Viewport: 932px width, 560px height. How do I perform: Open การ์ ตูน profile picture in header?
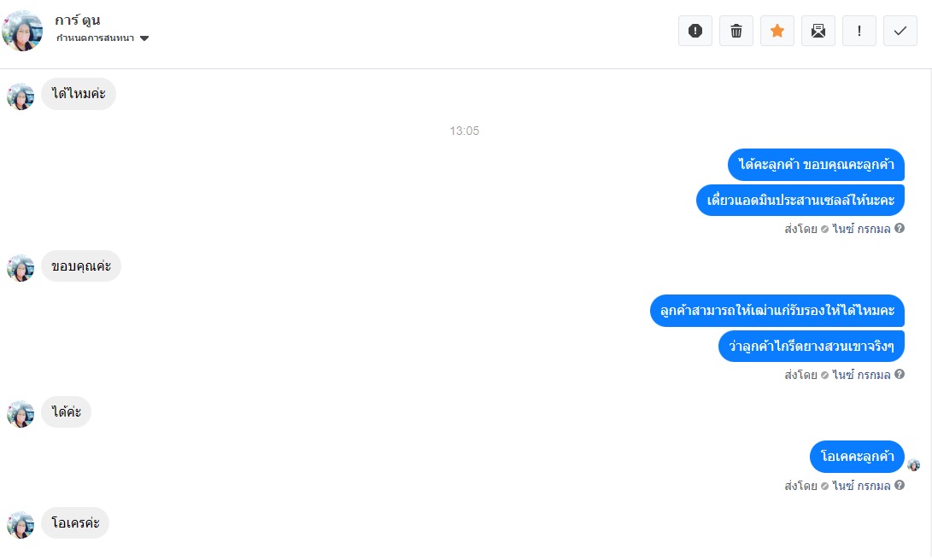(22, 31)
